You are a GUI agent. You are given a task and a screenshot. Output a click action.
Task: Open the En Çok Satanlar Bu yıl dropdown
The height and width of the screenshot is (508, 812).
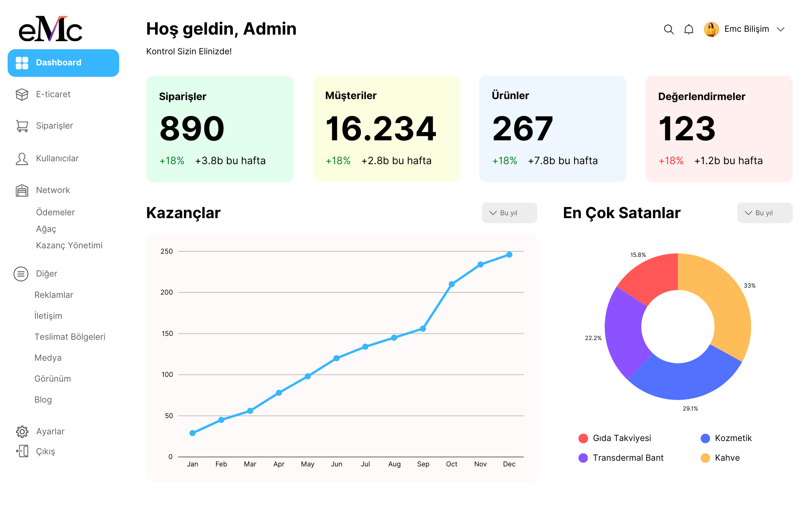click(765, 213)
